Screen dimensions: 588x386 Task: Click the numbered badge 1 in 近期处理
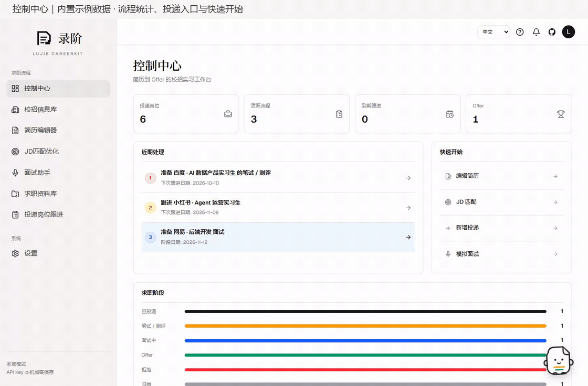(x=150, y=178)
